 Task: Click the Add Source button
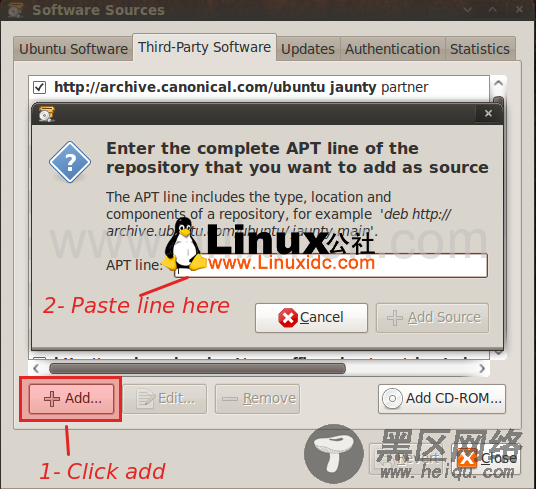432,318
